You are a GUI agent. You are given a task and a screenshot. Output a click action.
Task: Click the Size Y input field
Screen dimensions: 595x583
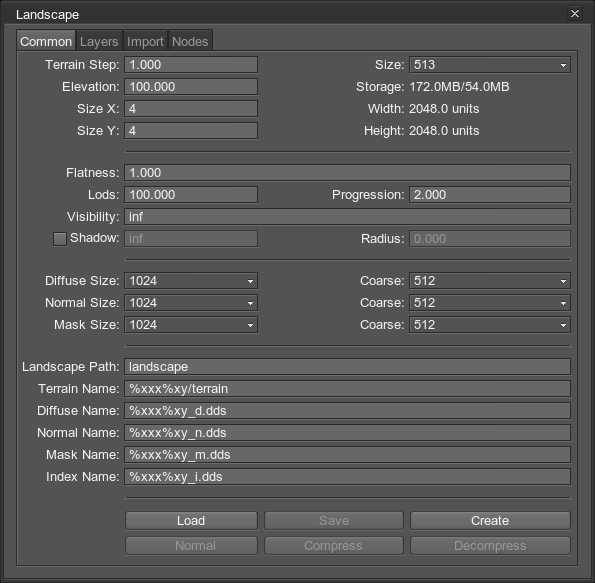pos(191,131)
